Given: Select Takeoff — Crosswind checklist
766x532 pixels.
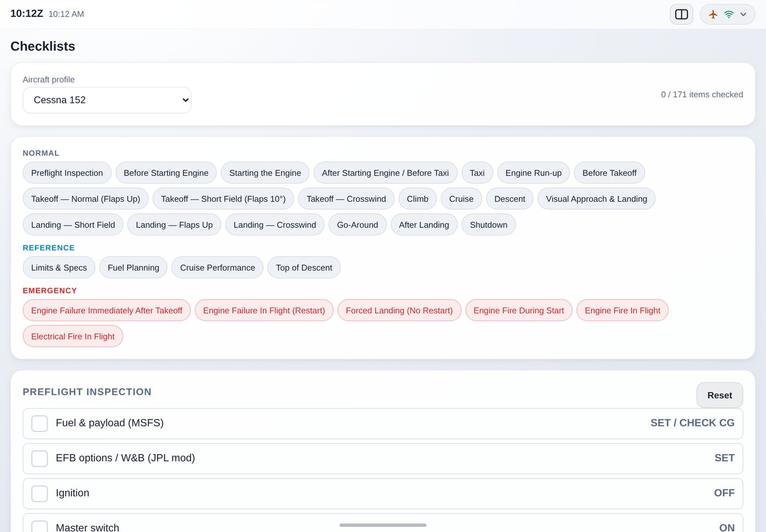Looking at the screenshot, I should click(x=346, y=199).
